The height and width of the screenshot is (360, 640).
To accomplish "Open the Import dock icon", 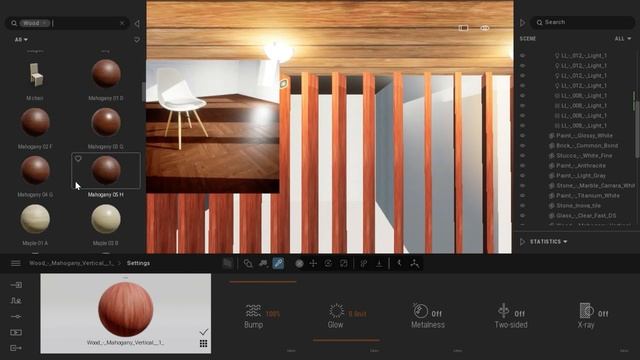I will point(16,285).
